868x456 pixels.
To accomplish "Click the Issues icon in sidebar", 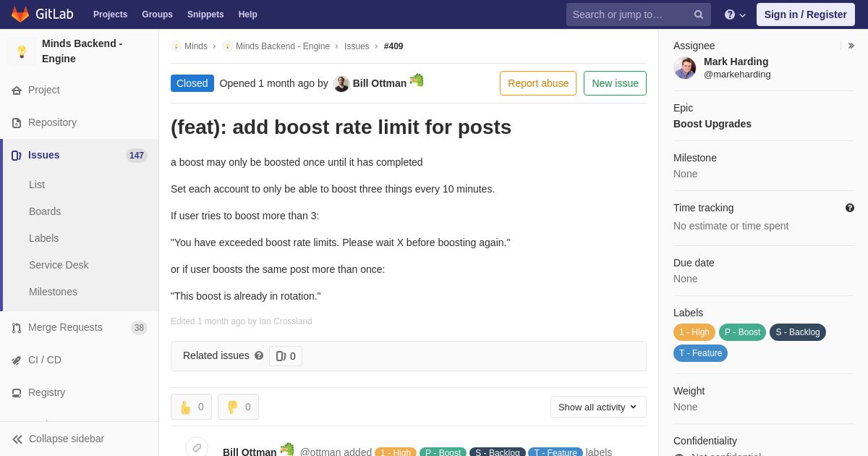I will (17, 156).
